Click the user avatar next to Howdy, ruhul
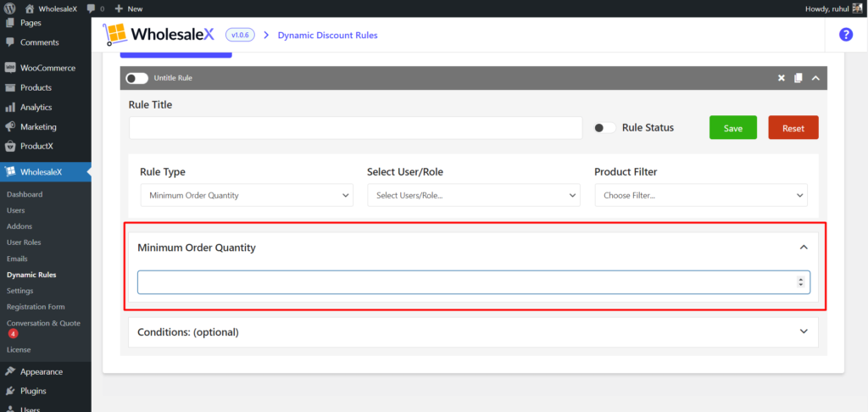 click(856, 8)
